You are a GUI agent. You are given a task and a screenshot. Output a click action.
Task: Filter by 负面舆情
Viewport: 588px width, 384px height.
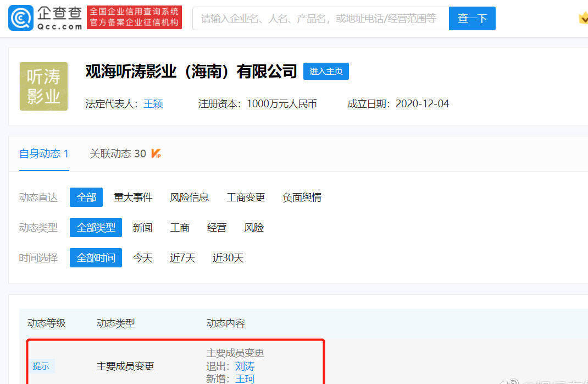pyautogui.click(x=302, y=198)
